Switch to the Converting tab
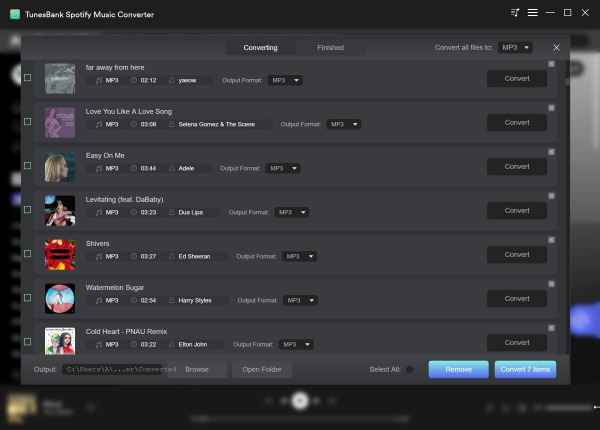The height and width of the screenshot is (430, 600). [x=261, y=47]
